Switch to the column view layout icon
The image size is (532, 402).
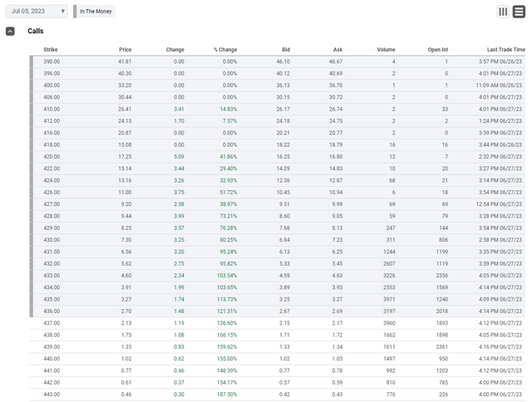coord(503,12)
